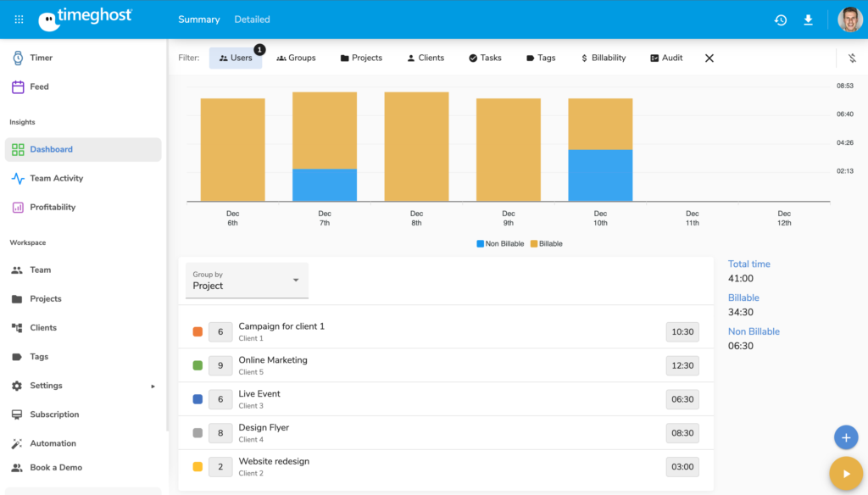Screen dimensions: 868x495
Task: Toggle the billable dollar icon at far right
Action: tap(852, 58)
